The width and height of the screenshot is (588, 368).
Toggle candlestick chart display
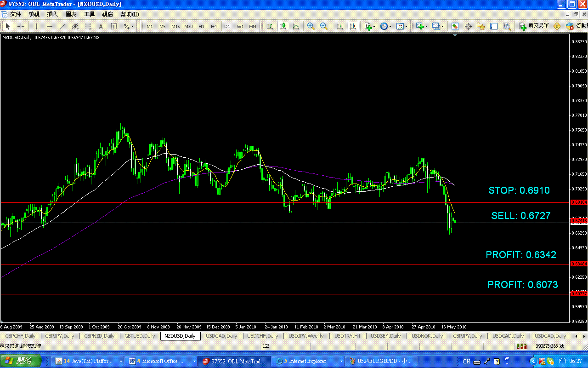pos(283,26)
